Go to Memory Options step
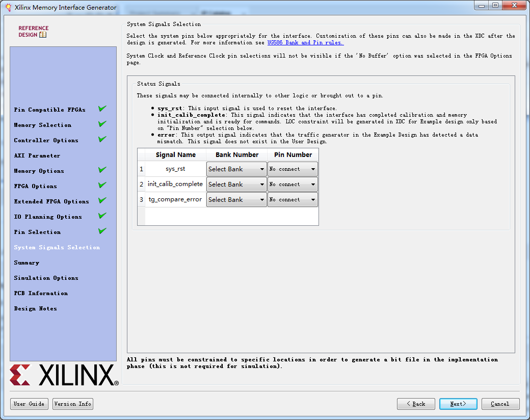 click(x=39, y=171)
